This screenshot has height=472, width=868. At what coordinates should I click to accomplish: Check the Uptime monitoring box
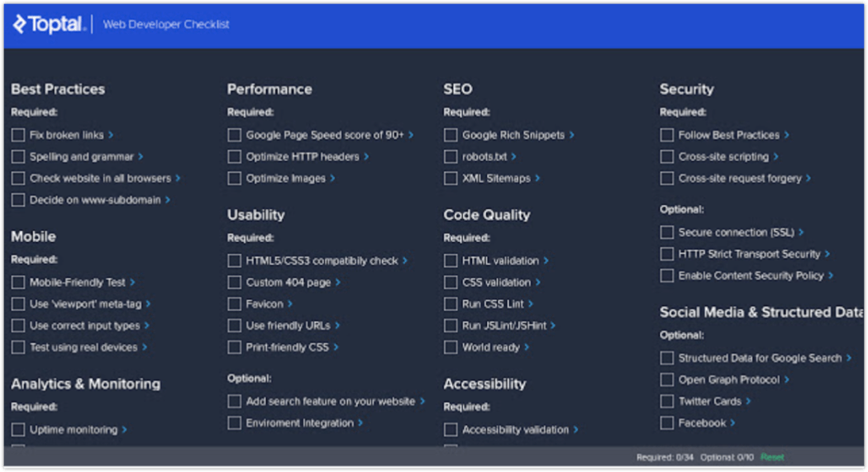(x=18, y=429)
